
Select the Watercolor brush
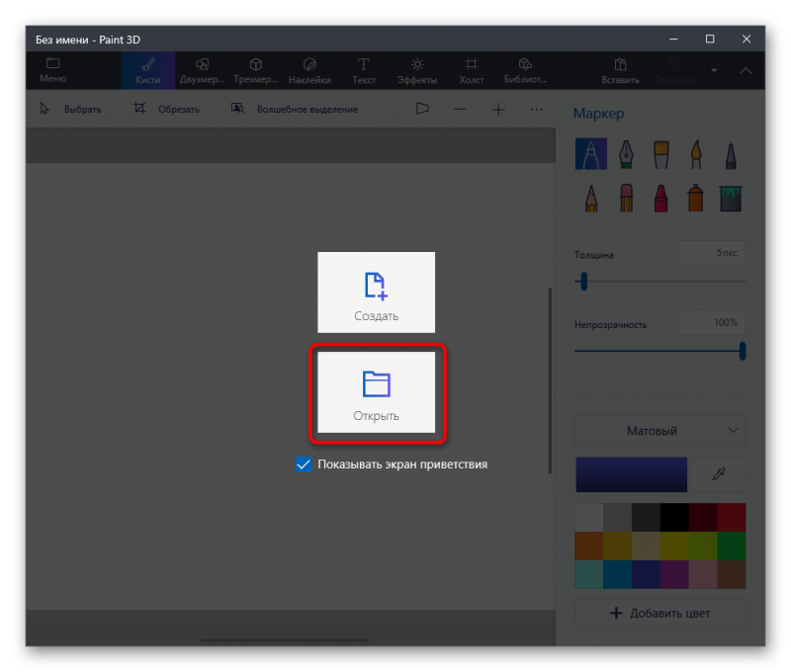[696, 154]
